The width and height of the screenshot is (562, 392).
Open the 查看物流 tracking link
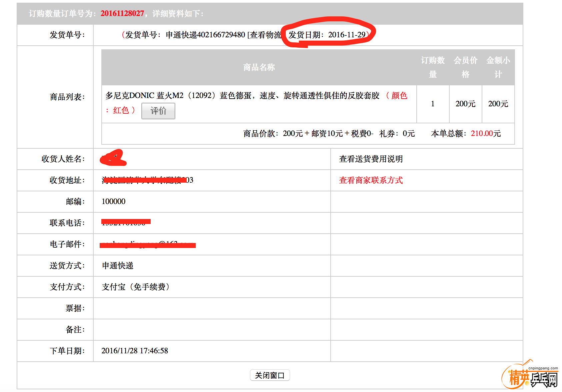[266, 35]
